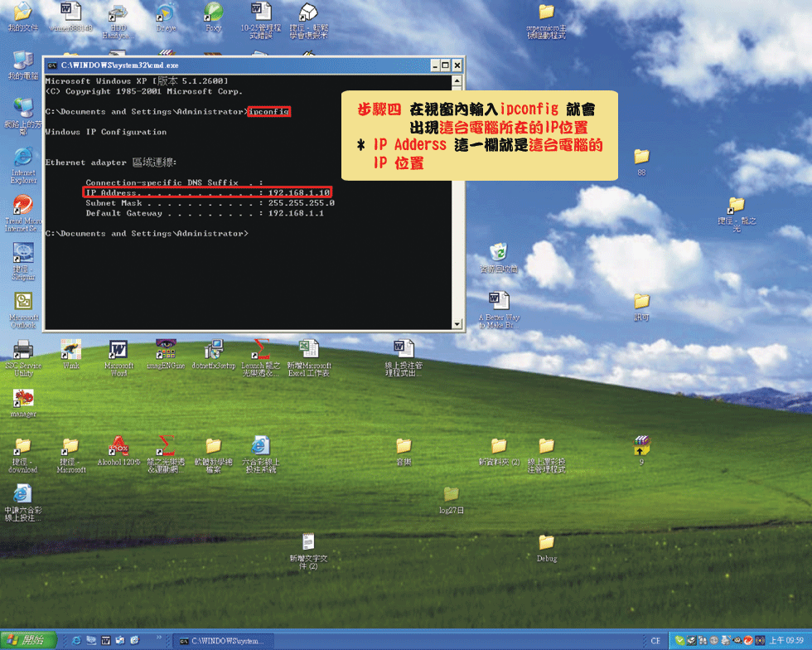Image resolution: width=812 pixels, height=650 pixels.
Task: Click the scroll down arrow in cmd window
Action: (x=457, y=324)
